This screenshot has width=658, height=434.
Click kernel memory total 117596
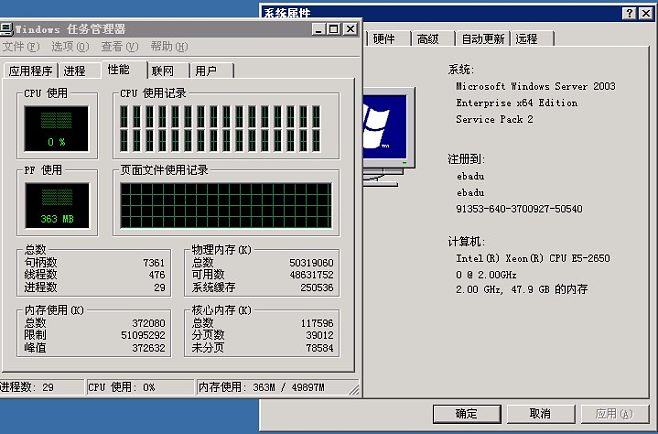(317, 323)
